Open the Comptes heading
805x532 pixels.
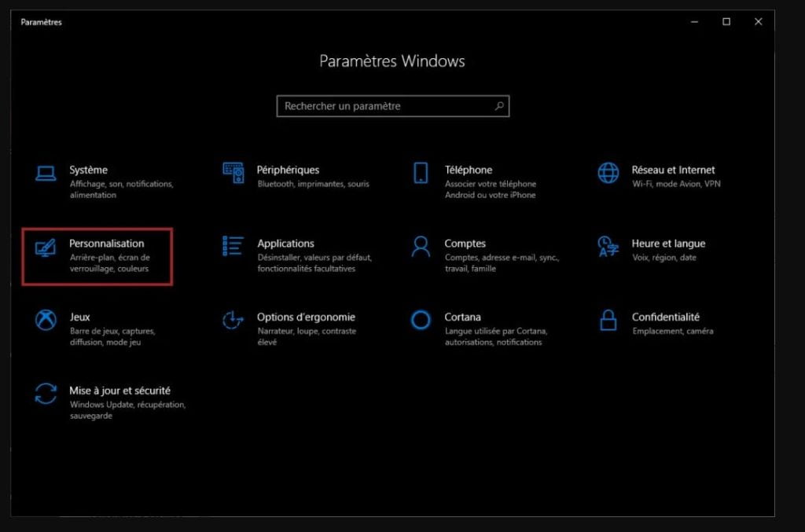[465, 243]
